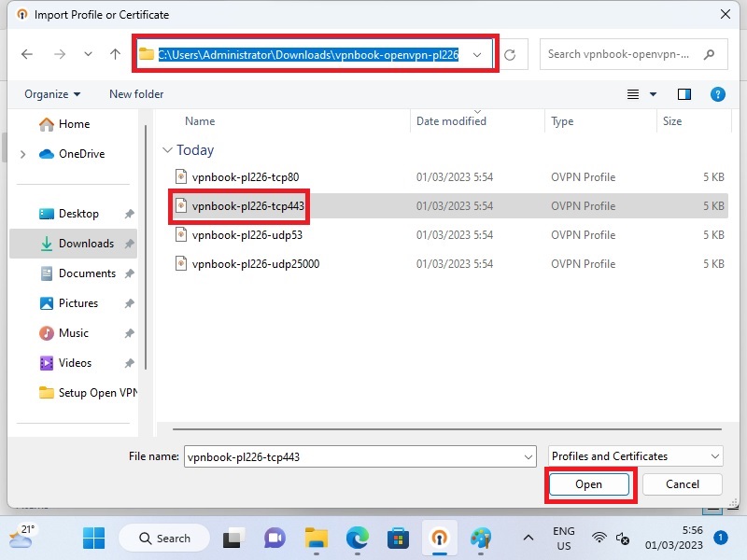Click the Up one level arrow

[116, 54]
